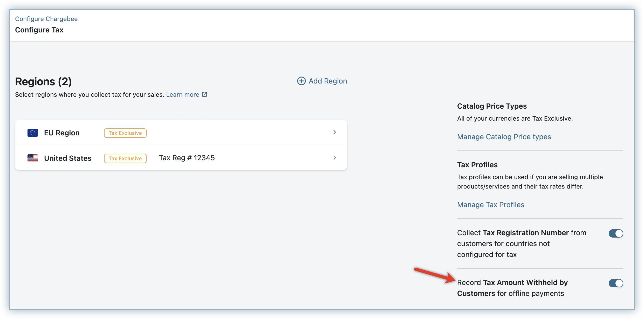Click the external link icon beside Learn more

click(204, 94)
